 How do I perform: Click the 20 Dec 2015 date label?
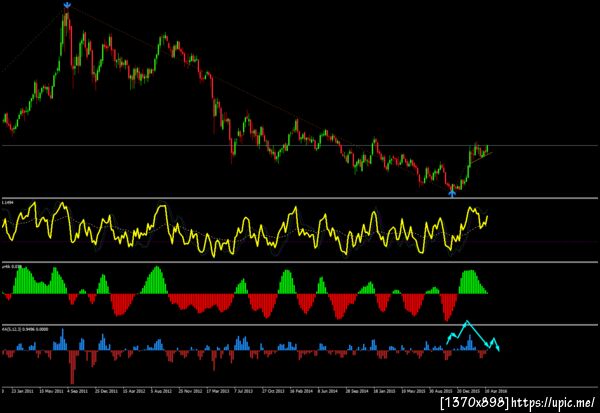(x=468, y=391)
